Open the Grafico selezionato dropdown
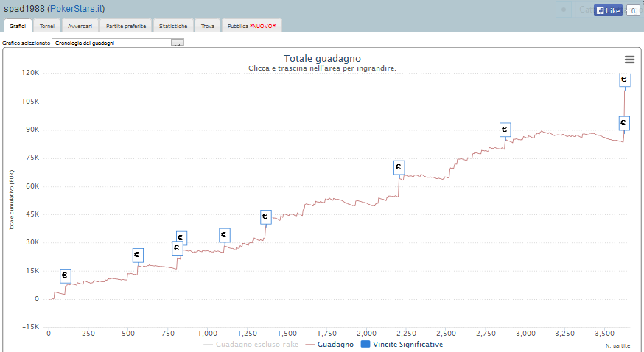644x352 pixels. [x=112, y=43]
